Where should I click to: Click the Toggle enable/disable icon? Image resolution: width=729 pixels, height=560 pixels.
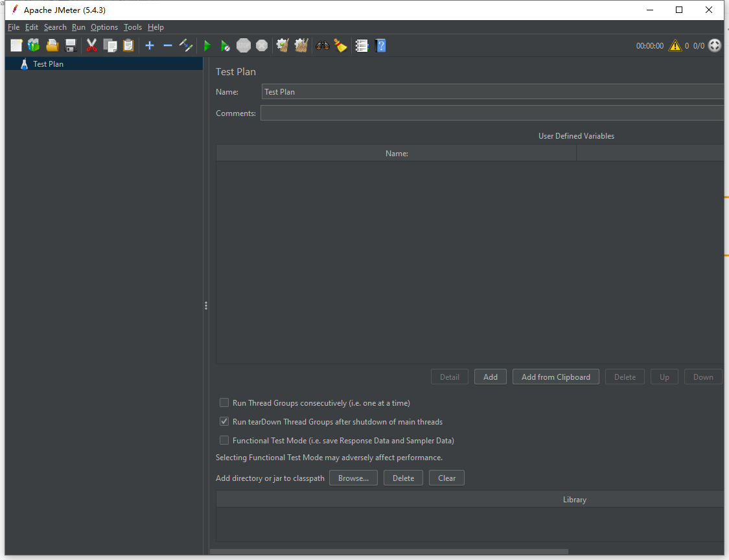tap(186, 45)
